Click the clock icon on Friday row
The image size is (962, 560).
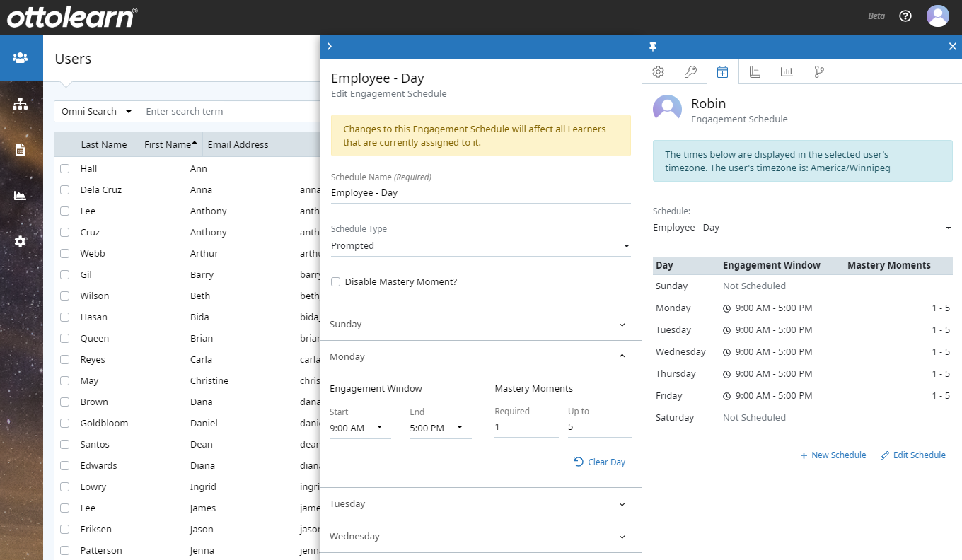click(726, 396)
